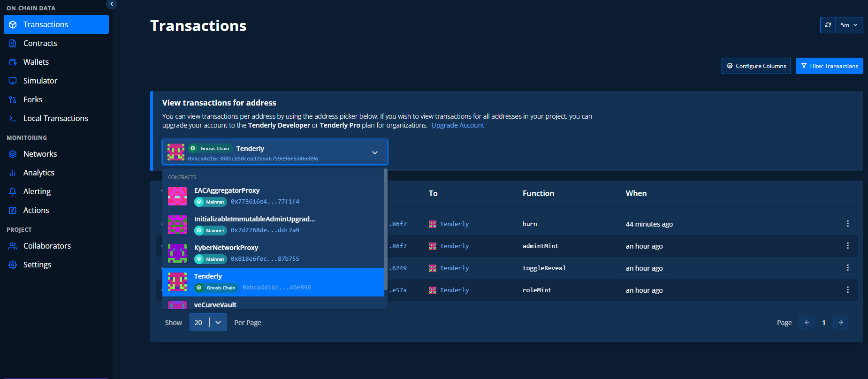
Task: Go to the next page arrow
Action: tap(841, 322)
